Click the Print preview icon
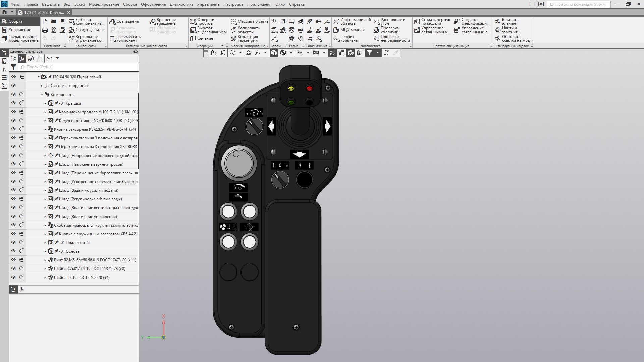The width and height of the screenshot is (644, 362). [54, 30]
